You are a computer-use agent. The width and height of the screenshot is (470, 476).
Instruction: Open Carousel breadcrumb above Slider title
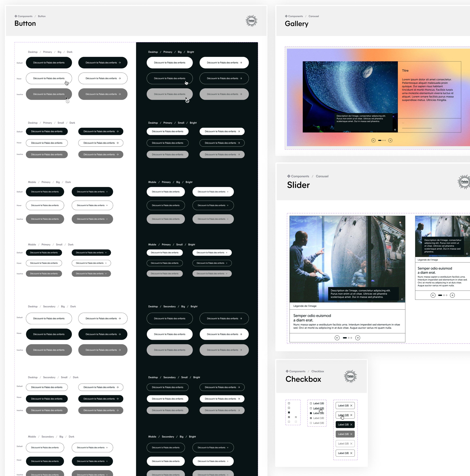point(322,176)
